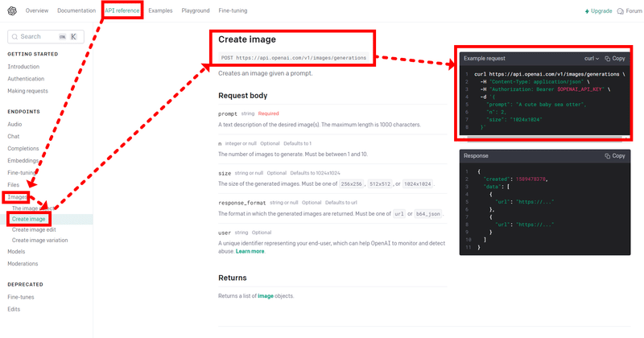Open the Moderations endpoint section
Viewport: 644px width, 338px height.
pos(23,264)
